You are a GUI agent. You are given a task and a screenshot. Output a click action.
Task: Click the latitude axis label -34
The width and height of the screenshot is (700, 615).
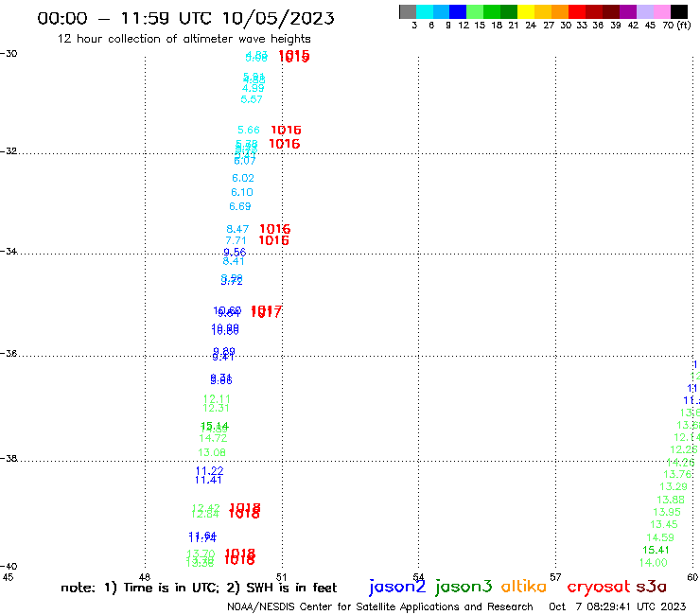tap(9, 251)
